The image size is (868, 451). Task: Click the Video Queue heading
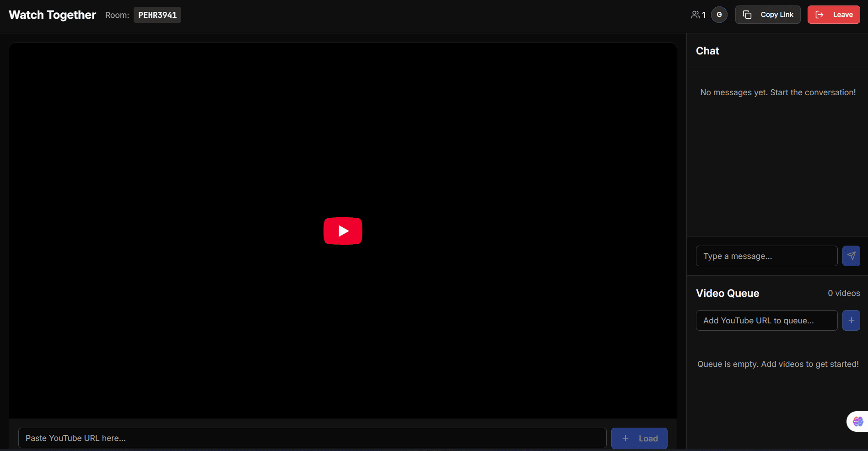(728, 293)
